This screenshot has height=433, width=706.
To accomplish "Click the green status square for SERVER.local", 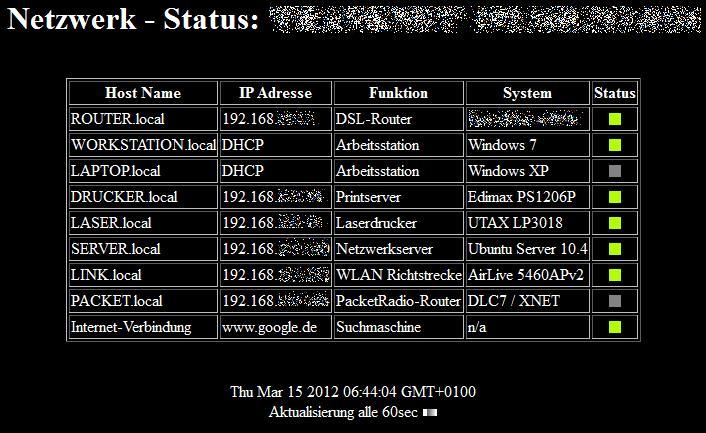I will coord(615,249).
